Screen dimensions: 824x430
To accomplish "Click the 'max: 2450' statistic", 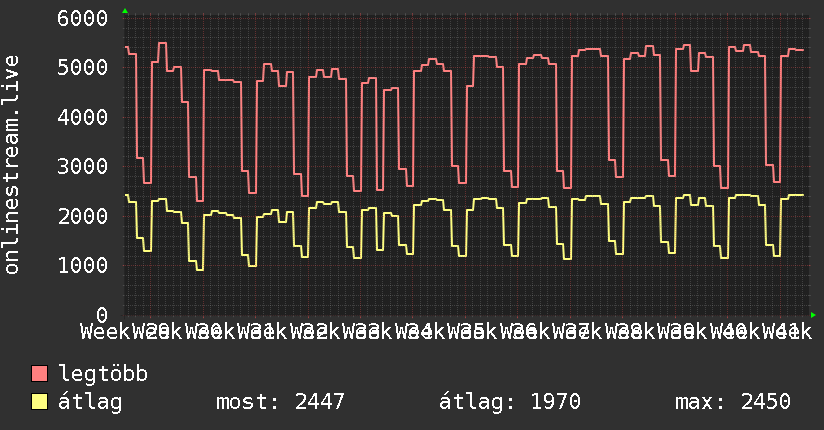I will (733, 402).
